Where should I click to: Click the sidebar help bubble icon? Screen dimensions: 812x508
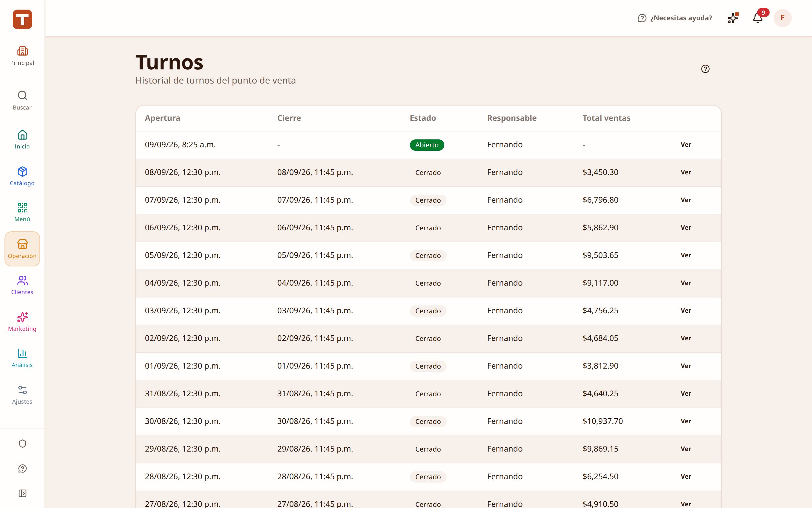23,469
